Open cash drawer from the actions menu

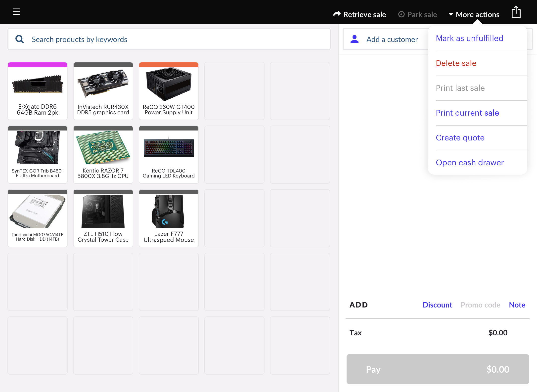point(469,162)
